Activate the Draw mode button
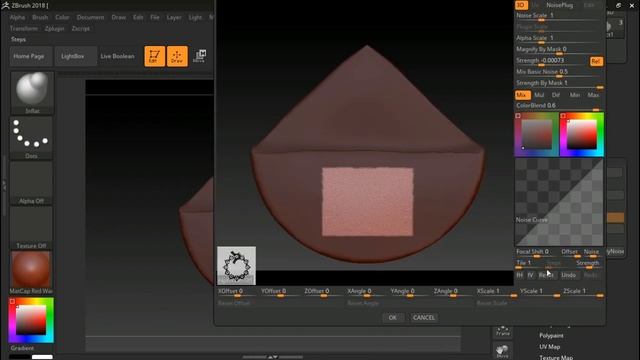 click(177, 56)
